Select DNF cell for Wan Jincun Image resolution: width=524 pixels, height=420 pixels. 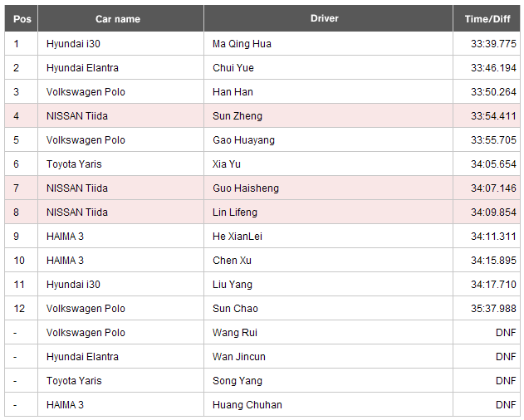click(x=487, y=357)
